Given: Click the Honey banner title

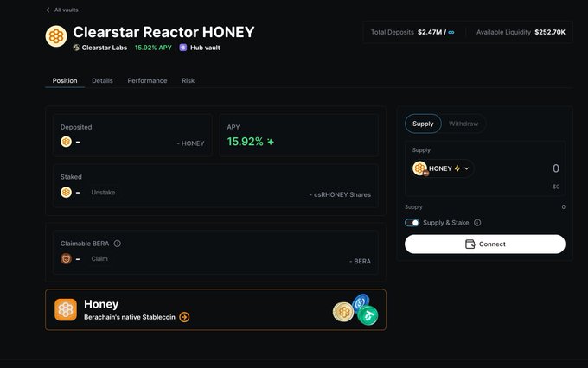Looking at the screenshot, I should click(x=101, y=304).
